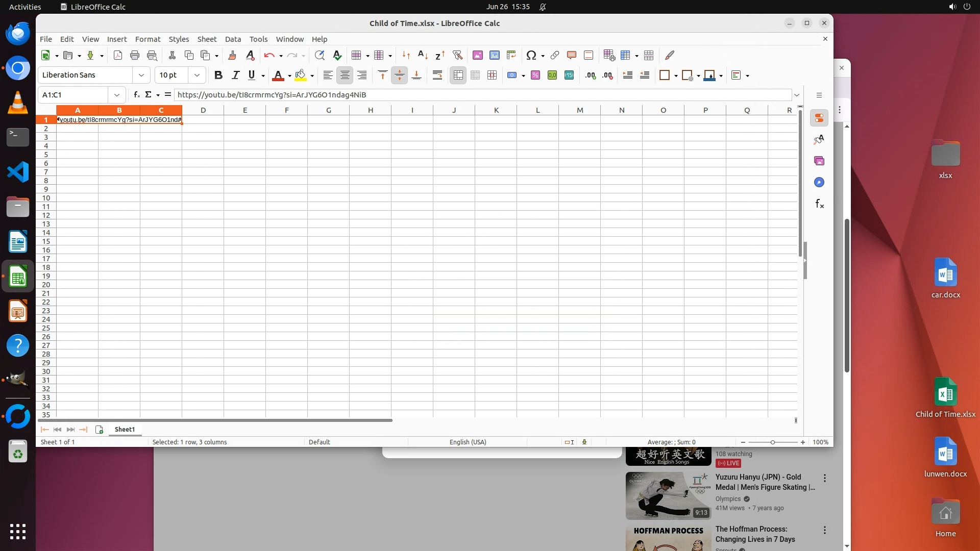The image size is (980, 551).
Task: Click the Insert Chart icon
Action: click(x=494, y=55)
